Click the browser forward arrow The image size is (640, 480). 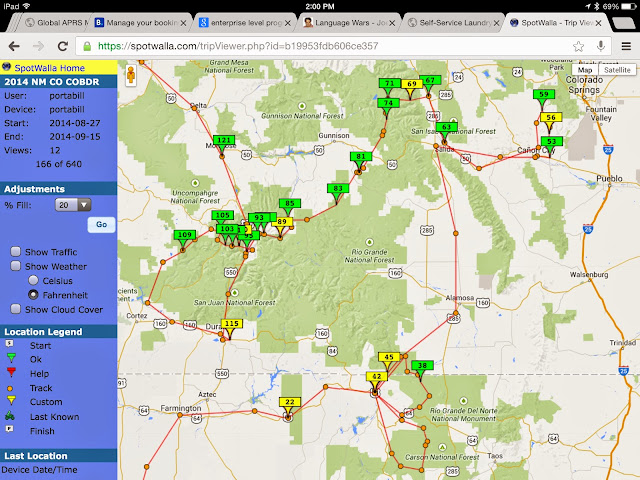(39, 46)
